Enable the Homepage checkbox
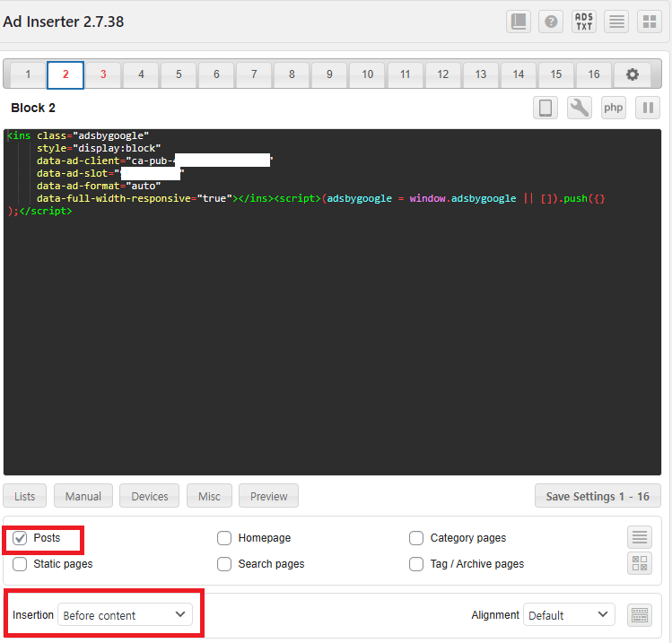Viewport: 672px width, 643px height. (x=224, y=538)
